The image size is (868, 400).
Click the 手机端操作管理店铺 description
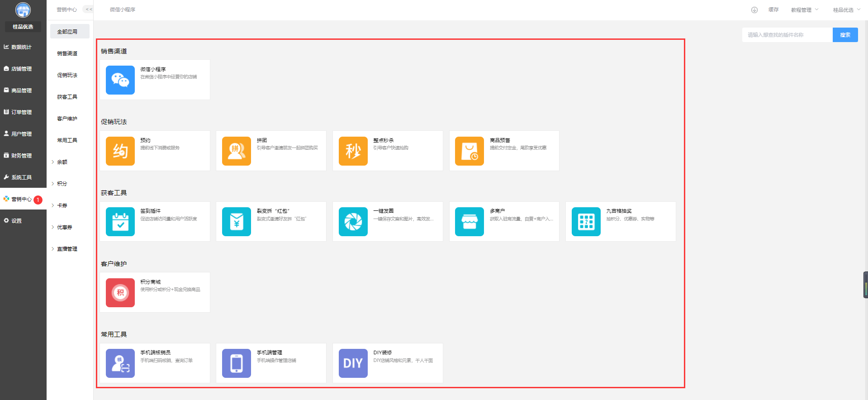276,361
